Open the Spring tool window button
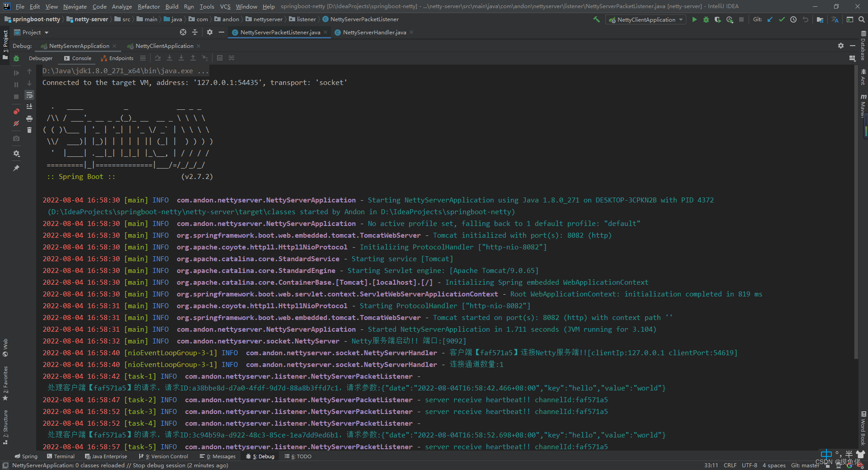Screen dimensions: 868x470 26,456
